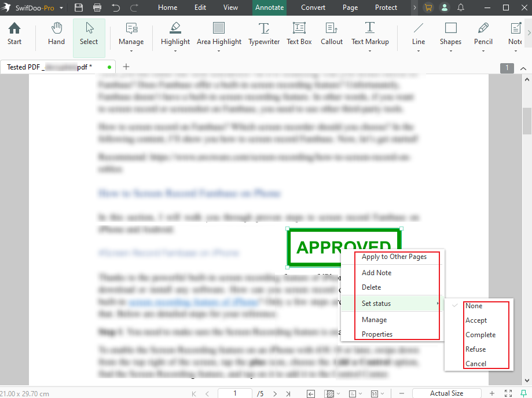Click the notifications bell icon
The width and height of the screenshot is (532, 398).
click(461, 8)
